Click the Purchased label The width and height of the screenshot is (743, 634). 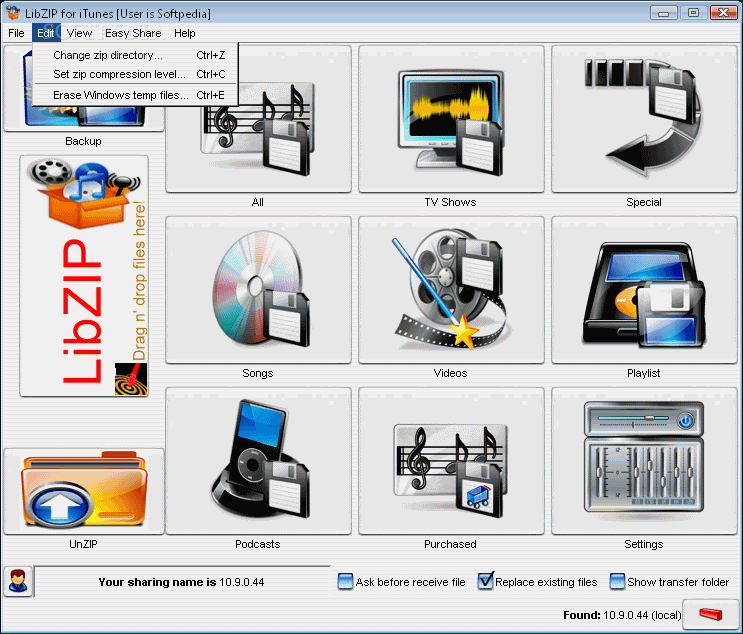pyautogui.click(x=450, y=544)
